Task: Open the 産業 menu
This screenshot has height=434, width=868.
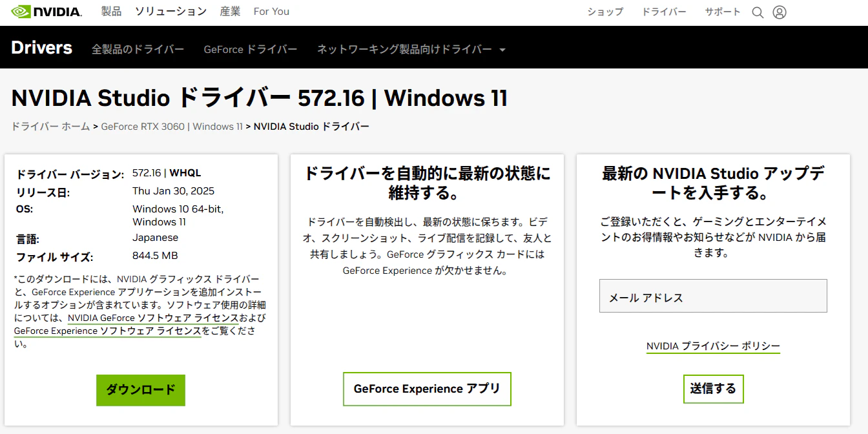Action: click(x=230, y=12)
